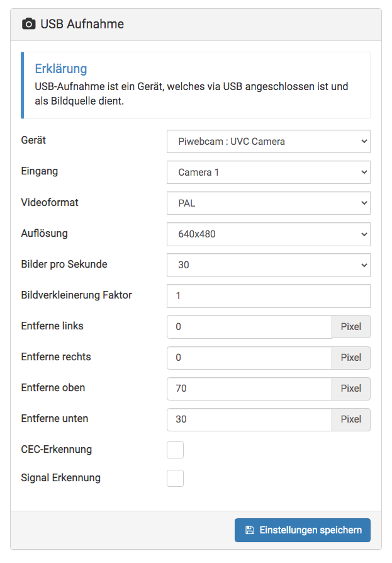Image resolution: width=392 pixels, height=563 pixels.
Task: Click the Pixel addon beside Entferne links
Action: (x=351, y=327)
